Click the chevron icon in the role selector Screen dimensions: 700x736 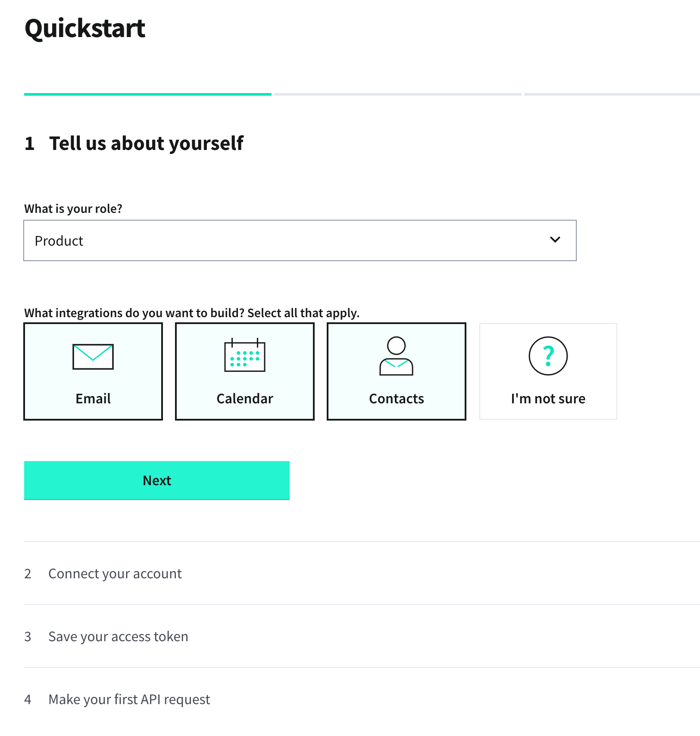pyautogui.click(x=556, y=240)
